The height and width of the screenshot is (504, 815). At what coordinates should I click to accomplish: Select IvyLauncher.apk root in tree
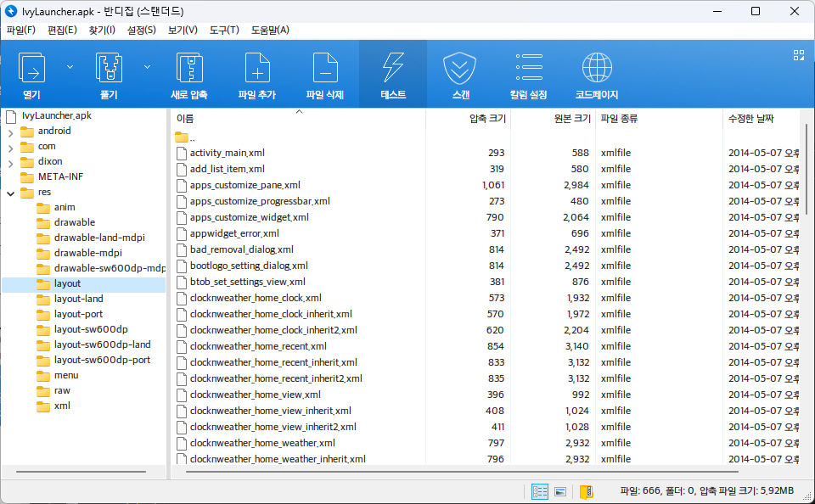tap(56, 115)
